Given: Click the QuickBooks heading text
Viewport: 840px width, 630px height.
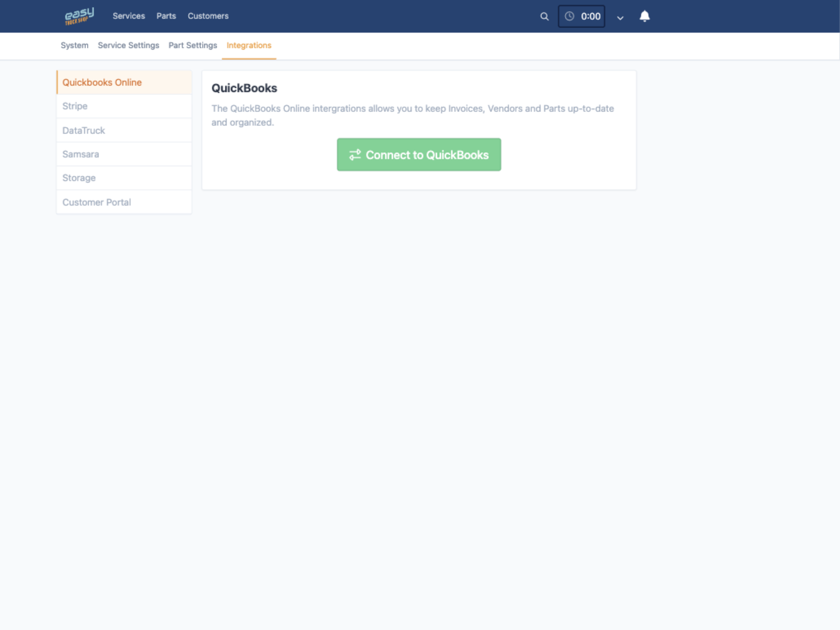Looking at the screenshot, I should click(x=244, y=88).
